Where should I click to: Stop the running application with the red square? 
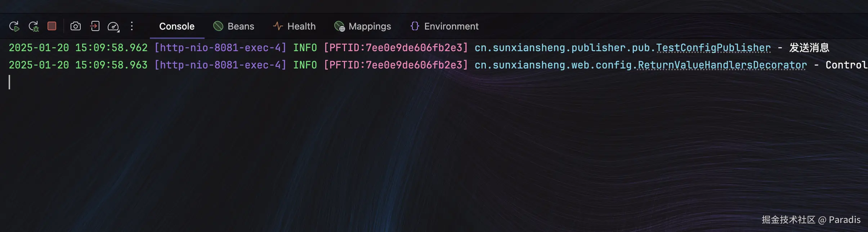point(52,26)
